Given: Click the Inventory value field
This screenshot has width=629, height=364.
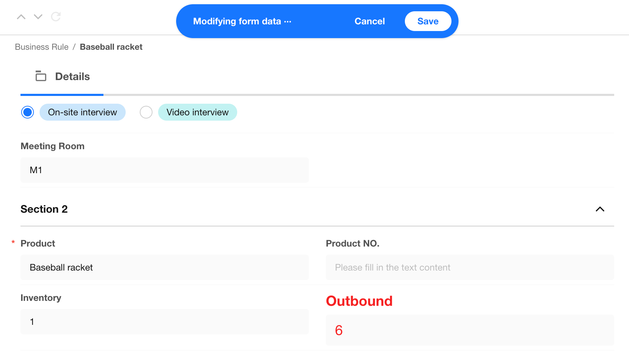Looking at the screenshot, I should [164, 322].
